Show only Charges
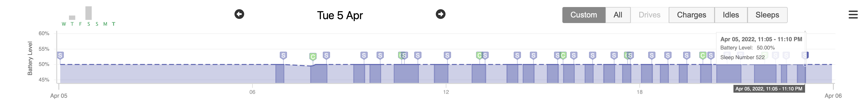Viewport: 868px width, 105px height. [x=691, y=15]
